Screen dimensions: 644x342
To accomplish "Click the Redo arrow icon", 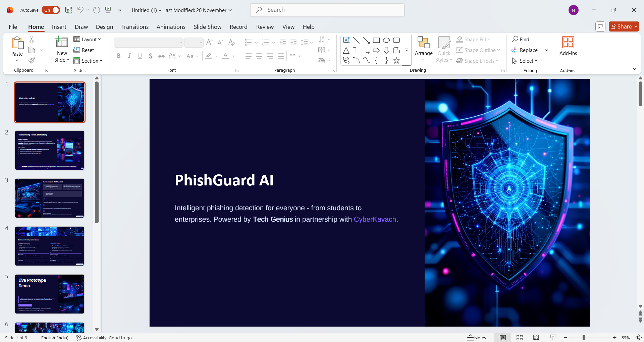I will (97, 10).
